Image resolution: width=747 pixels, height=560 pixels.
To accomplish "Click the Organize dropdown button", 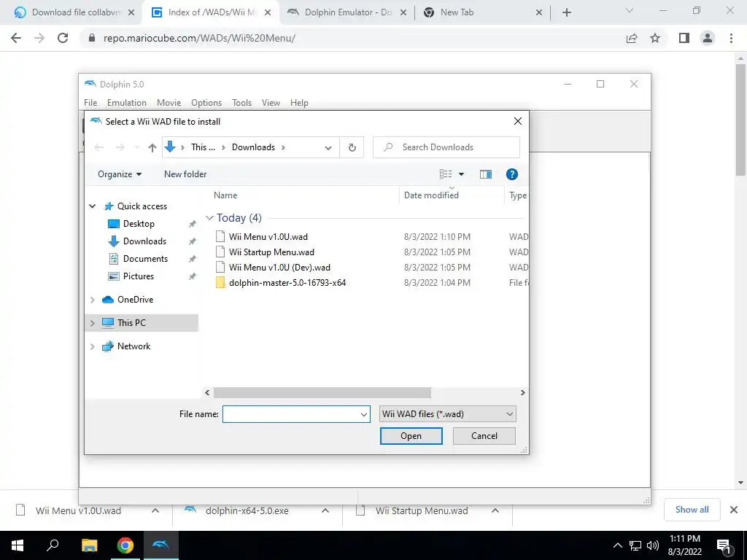I will click(x=120, y=174).
